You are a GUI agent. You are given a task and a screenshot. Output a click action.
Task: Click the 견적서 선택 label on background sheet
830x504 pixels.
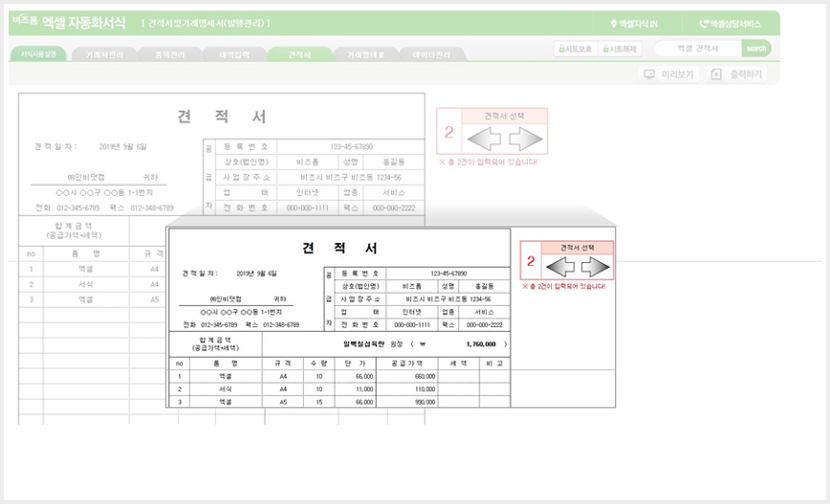tap(505, 116)
